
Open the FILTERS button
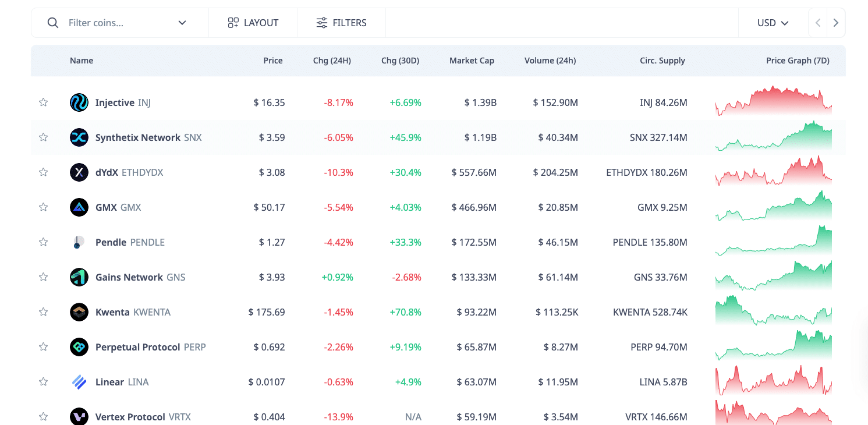pos(341,23)
